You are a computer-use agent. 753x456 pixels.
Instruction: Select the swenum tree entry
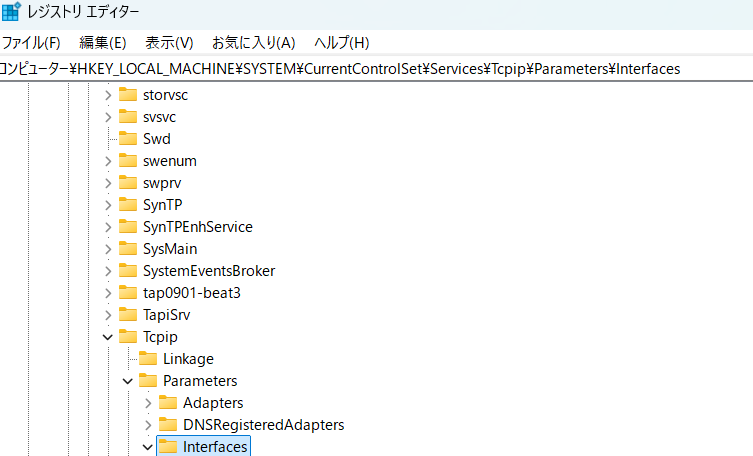pos(170,161)
